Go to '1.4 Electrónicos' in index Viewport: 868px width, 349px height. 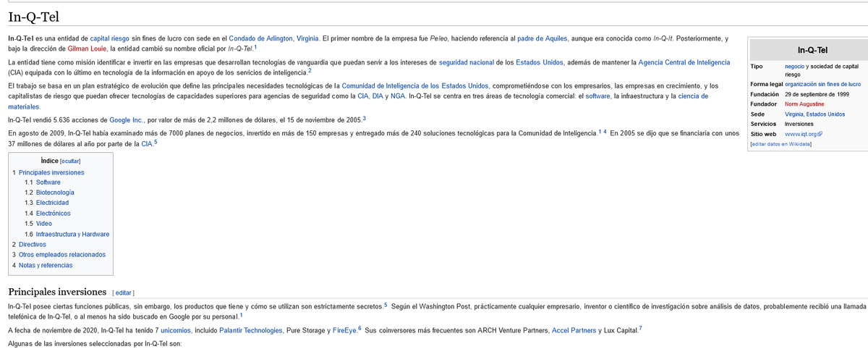pyautogui.click(x=48, y=214)
